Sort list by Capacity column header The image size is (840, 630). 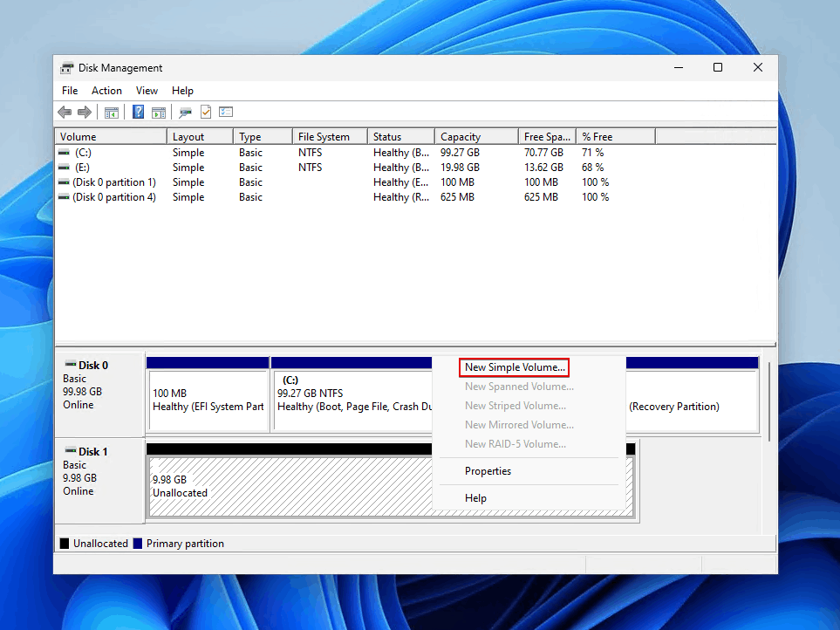click(461, 137)
